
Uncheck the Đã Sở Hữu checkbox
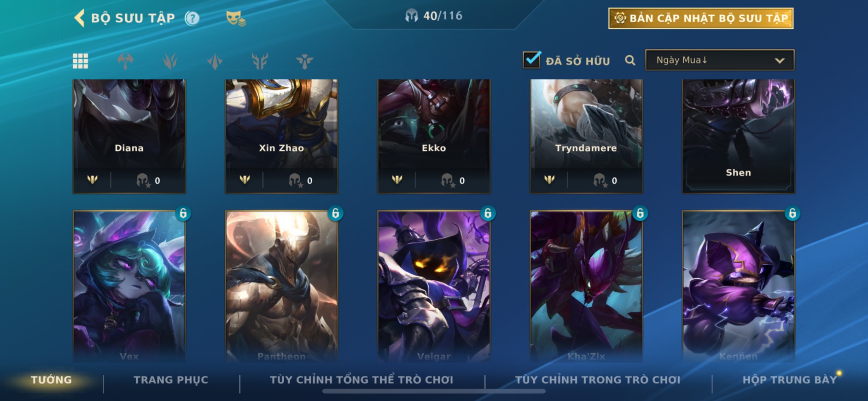[x=531, y=59]
